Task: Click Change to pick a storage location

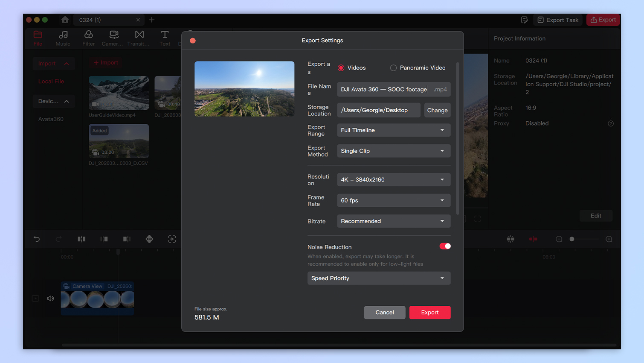Action: point(437,110)
